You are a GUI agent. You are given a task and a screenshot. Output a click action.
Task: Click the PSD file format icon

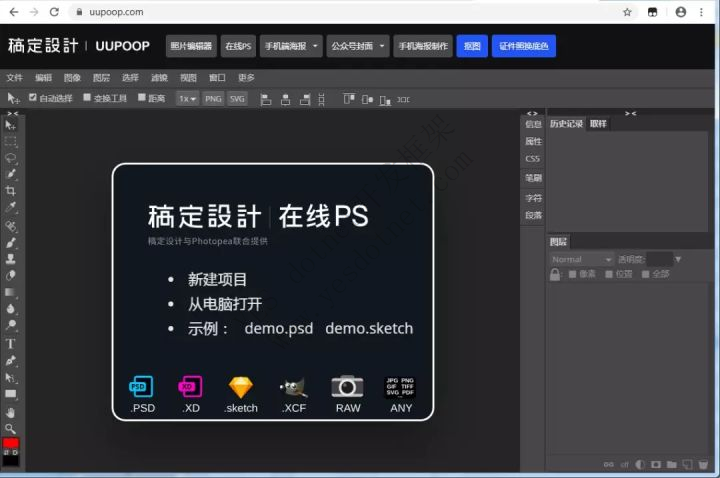click(141, 387)
